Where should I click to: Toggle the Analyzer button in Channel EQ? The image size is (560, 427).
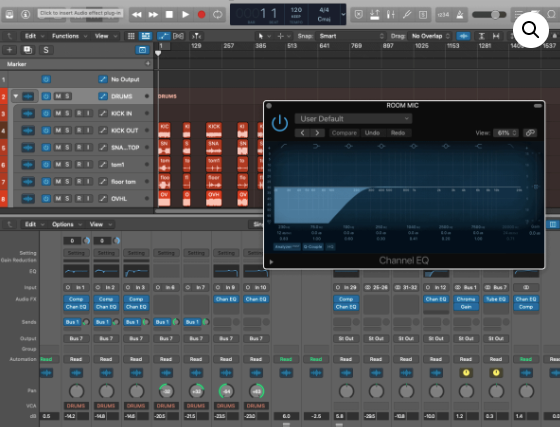click(287, 247)
